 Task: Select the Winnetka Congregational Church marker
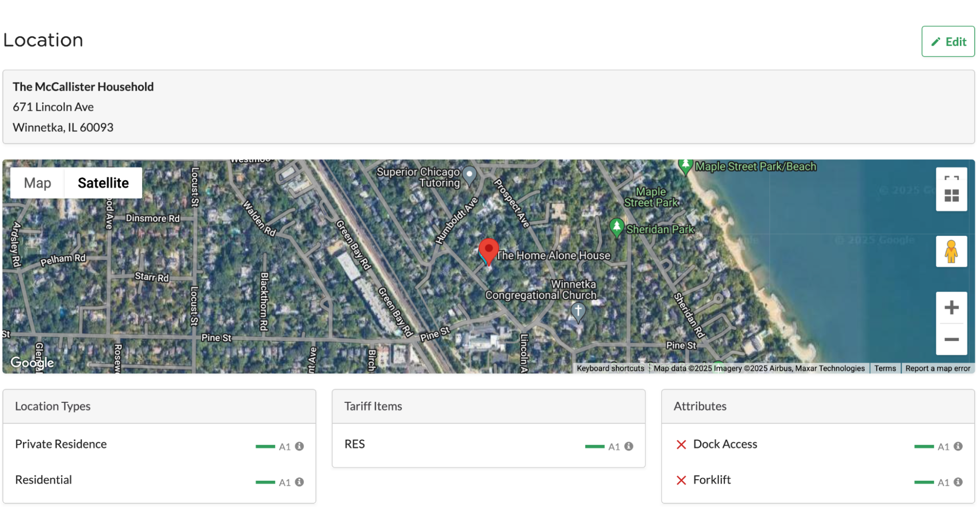(578, 311)
